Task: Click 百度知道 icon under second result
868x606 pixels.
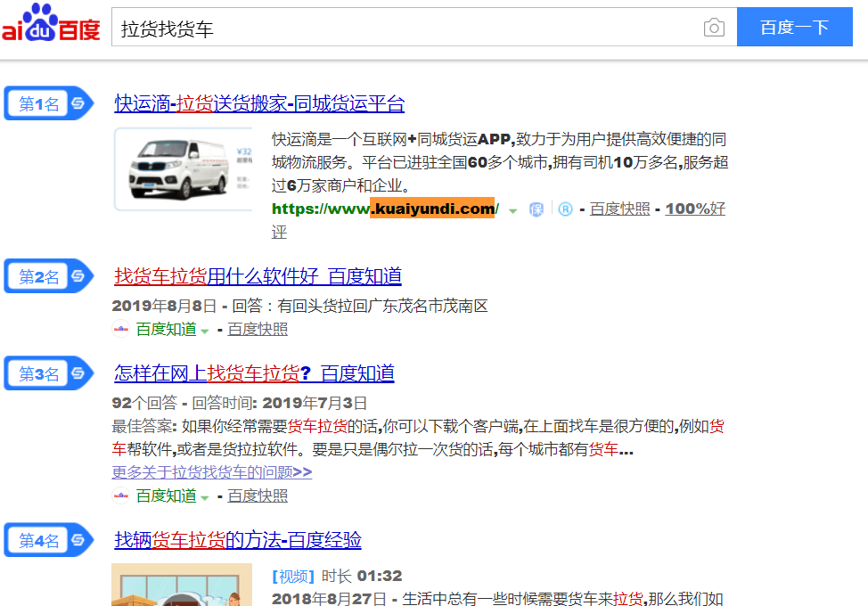Action: click(x=120, y=329)
